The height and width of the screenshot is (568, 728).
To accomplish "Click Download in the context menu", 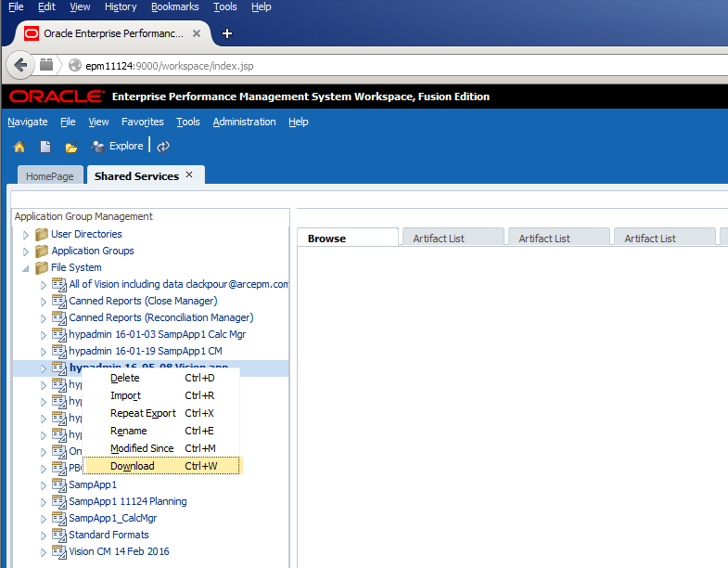I will (x=162, y=466).
